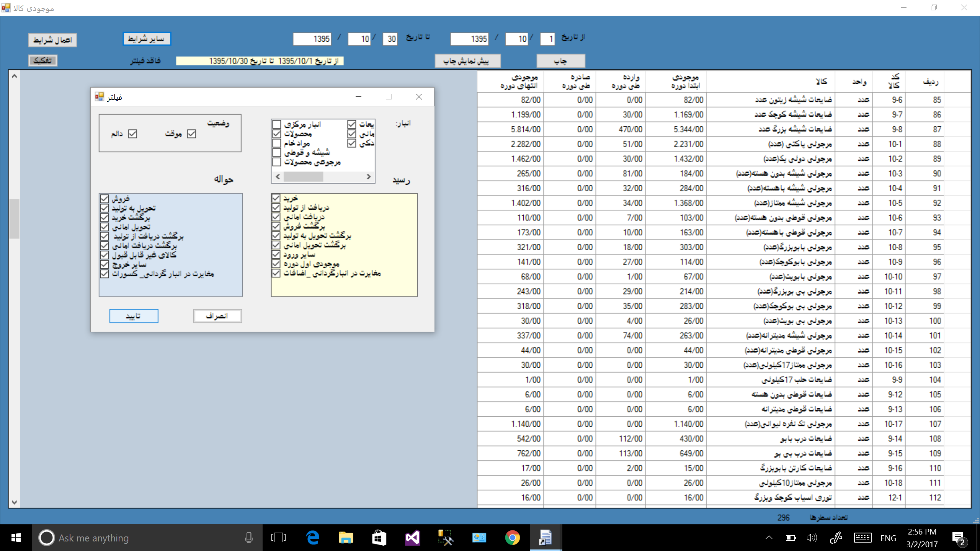Open Microsoft Edge from taskbar
This screenshot has height=551, width=980.
313,538
